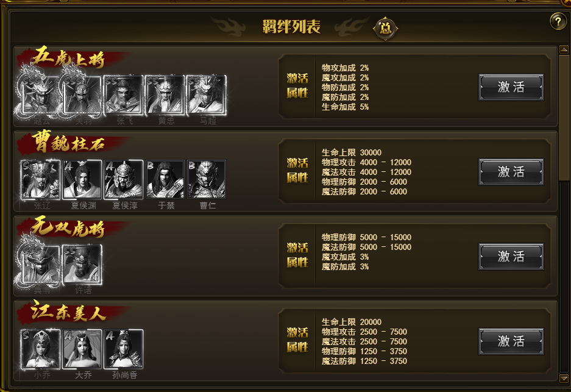Screen dimensions: 571x392
Task: Activate the 曹魏柱石 bond
Action: [x=511, y=171]
